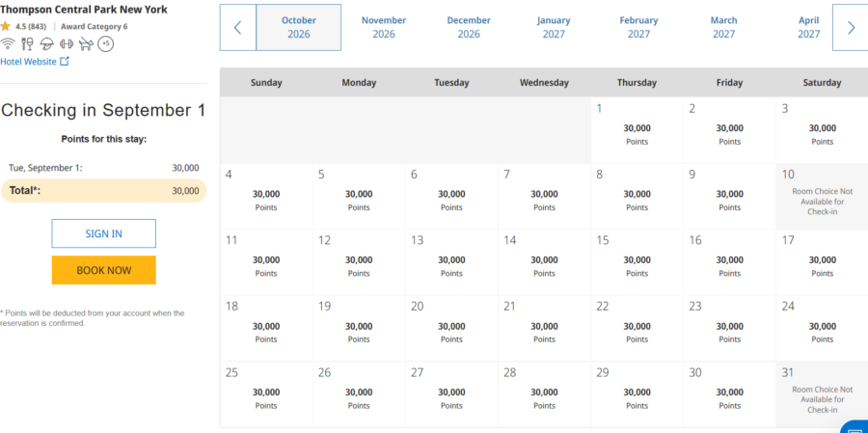Select October 9 calendar cell
This screenshot has width=868, height=433.
[730, 196]
